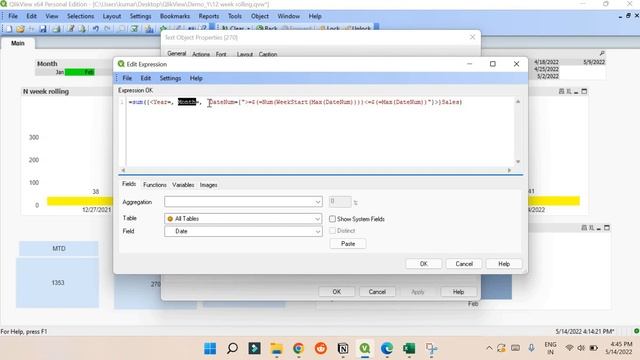The image size is (640, 360).
Task: Click the Print toolbar icon
Action: [57, 29]
